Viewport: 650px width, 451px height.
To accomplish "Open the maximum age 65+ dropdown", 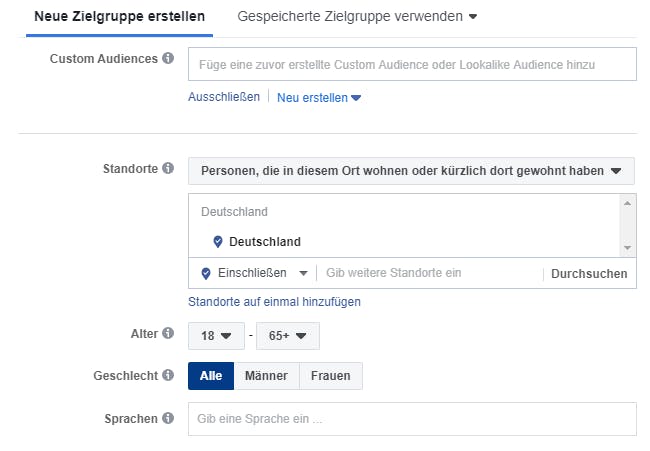I will point(288,336).
